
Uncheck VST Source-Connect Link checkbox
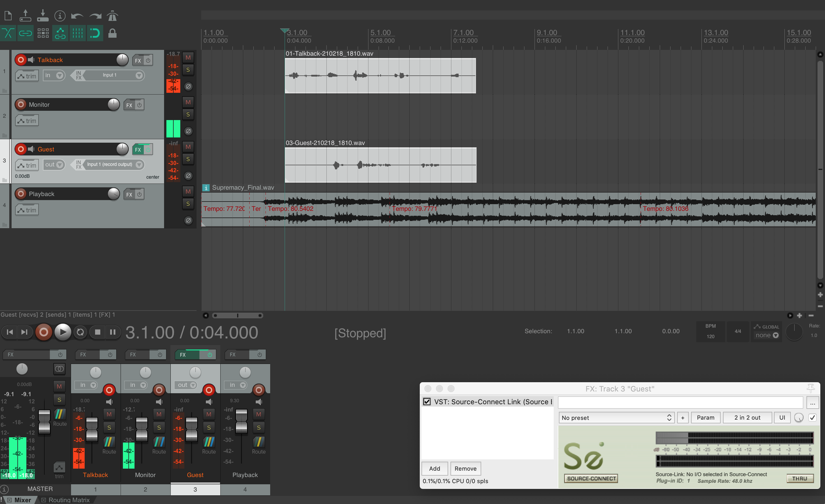click(427, 402)
